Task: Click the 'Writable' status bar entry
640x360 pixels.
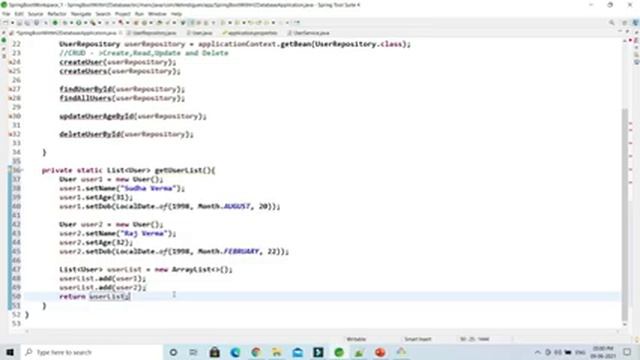Action: (356, 339)
